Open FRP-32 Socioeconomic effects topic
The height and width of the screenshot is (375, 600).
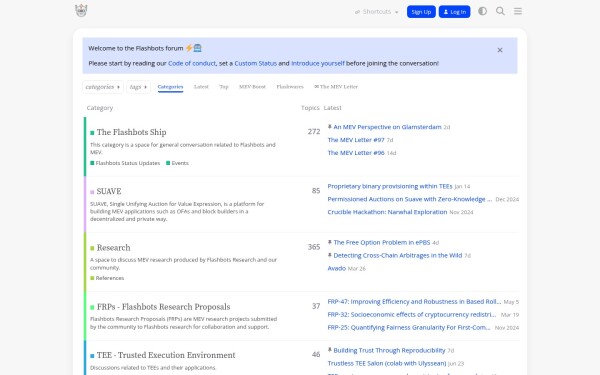[x=412, y=315]
